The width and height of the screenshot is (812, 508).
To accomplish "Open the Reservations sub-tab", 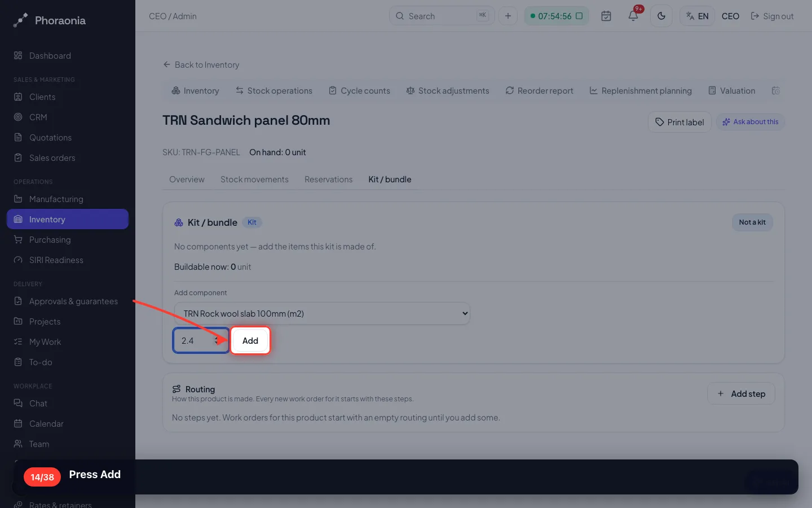I will pyautogui.click(x=328, y=179).
